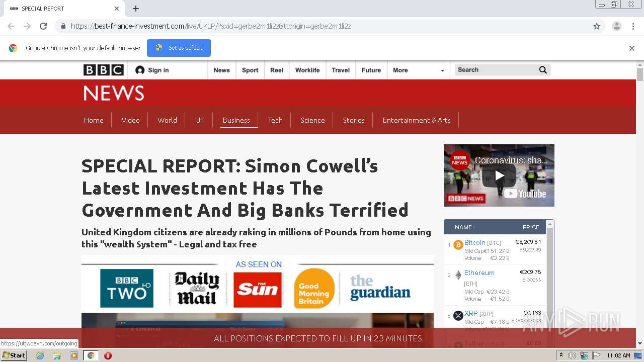644x362 pixels.
Task: Click the browser address bar URL
Action: [210, 26]
